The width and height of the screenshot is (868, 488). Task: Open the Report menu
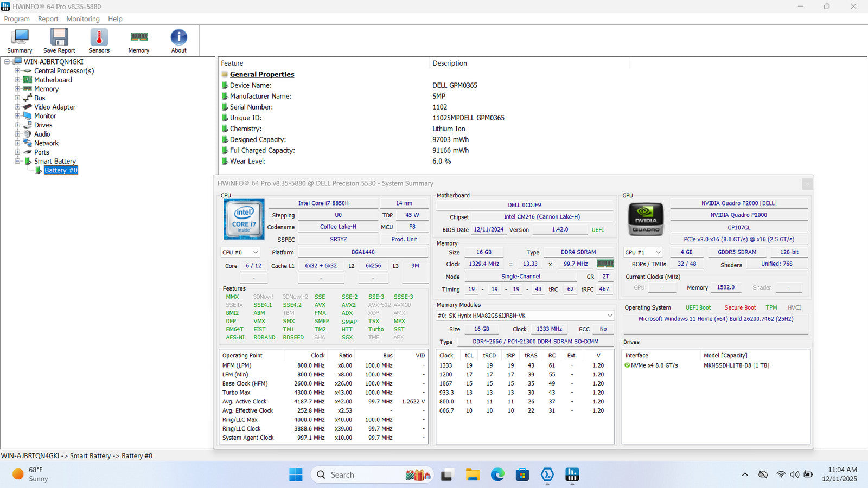pos(48,19)
